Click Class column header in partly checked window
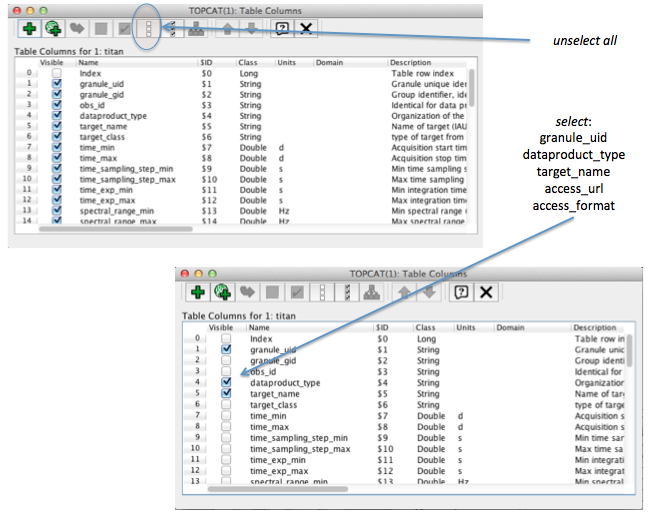This screenshot has height=526, width=662. coord(425,328)
